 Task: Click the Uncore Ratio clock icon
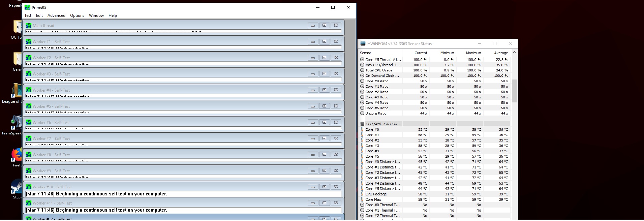[x=362, y=114]
